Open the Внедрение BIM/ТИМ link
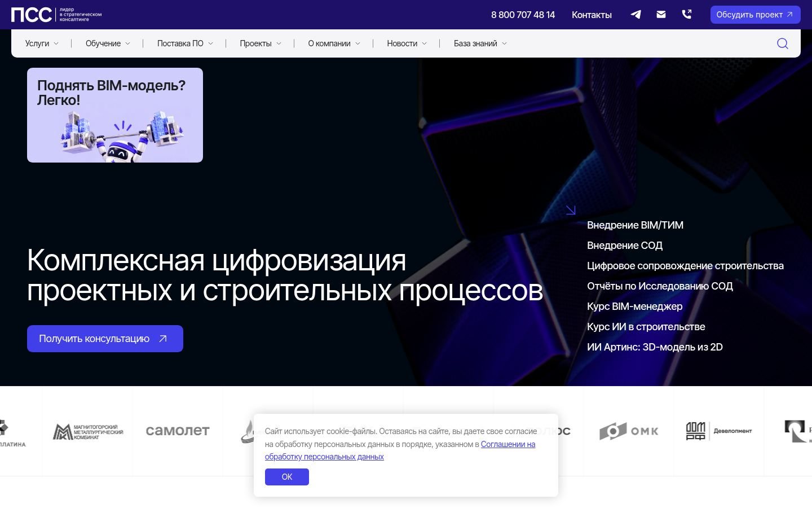The height and width of the screenshot is (508, 812). [x=635, y=225]
